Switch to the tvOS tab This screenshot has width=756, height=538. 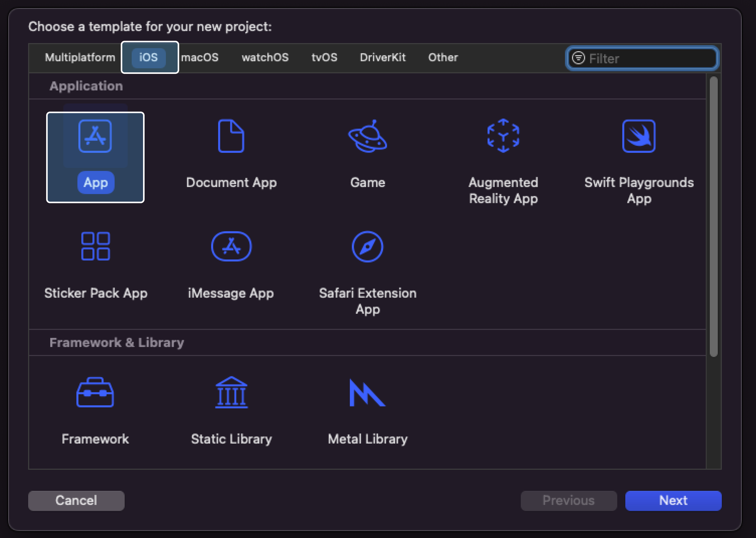324,58
